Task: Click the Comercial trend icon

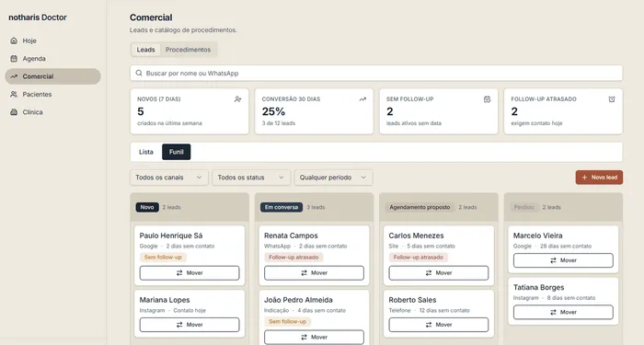Action: pos(14,76)
